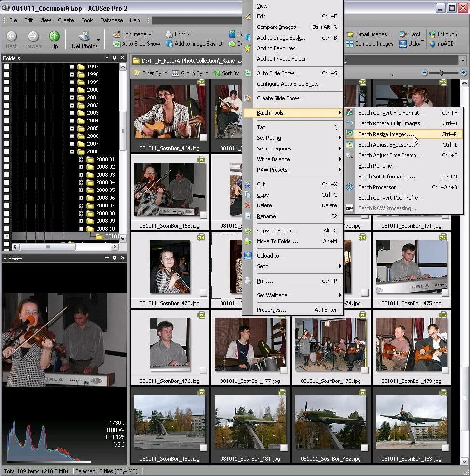The height and width of the screenshot is (476, 470).
Task: Pin the Folders panel with pushpin icon
Action: coord(114,58)
